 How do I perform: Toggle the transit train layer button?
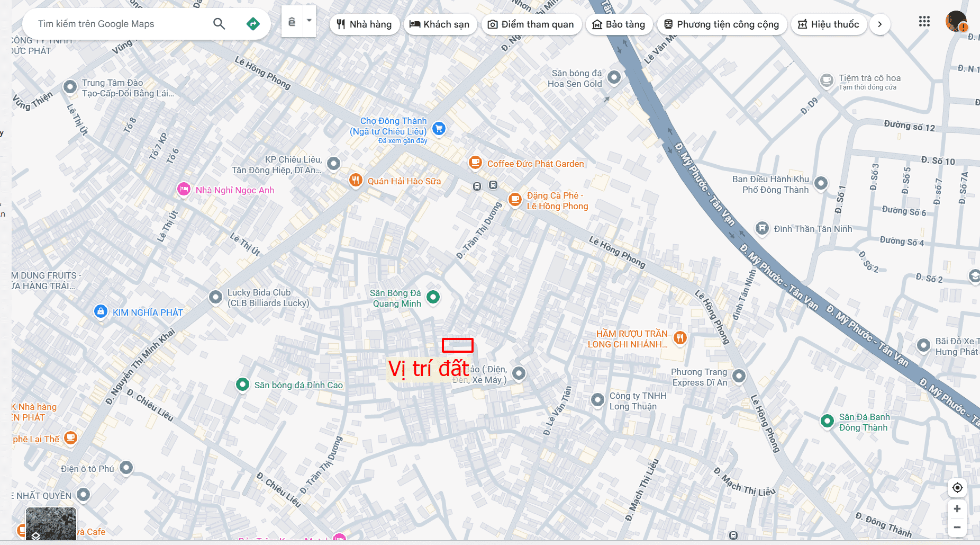click(292, 22)
